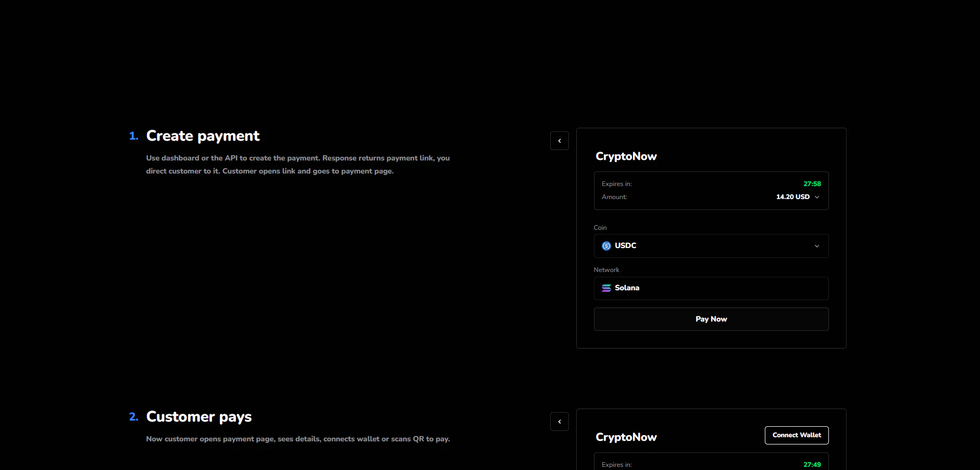Click the back arrow beside Customer pays card
Viewport: 980px width, 470px height.
point(559,422)
